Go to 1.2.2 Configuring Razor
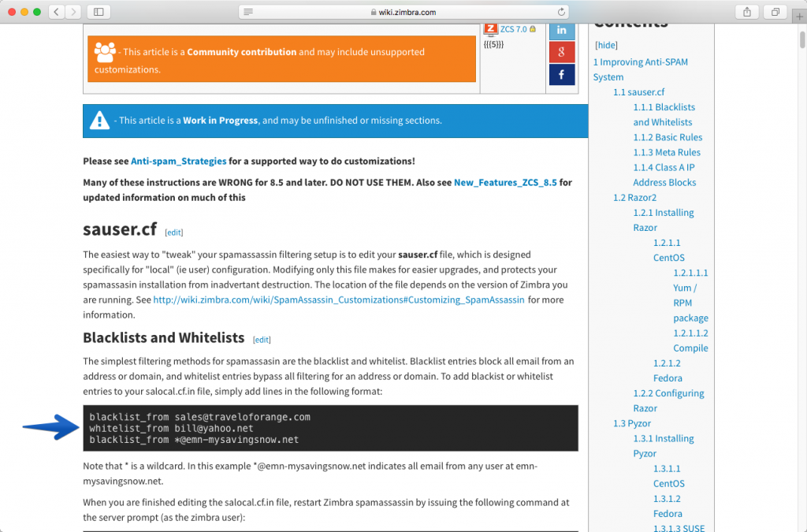The height and width of the screenshot is (532, 807). (668, 401)
